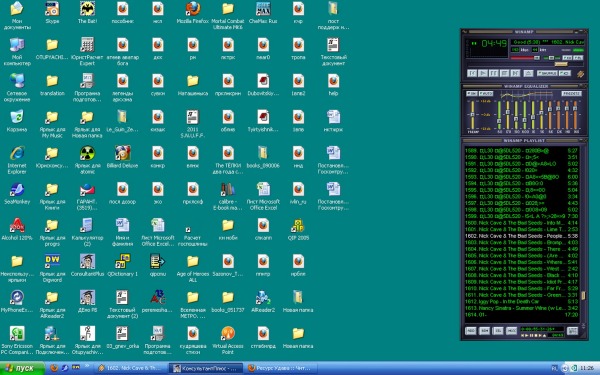Launch the Billiard Deluxe game icon
Viewport: 600px width, 375px height.
tap(122, 157)
